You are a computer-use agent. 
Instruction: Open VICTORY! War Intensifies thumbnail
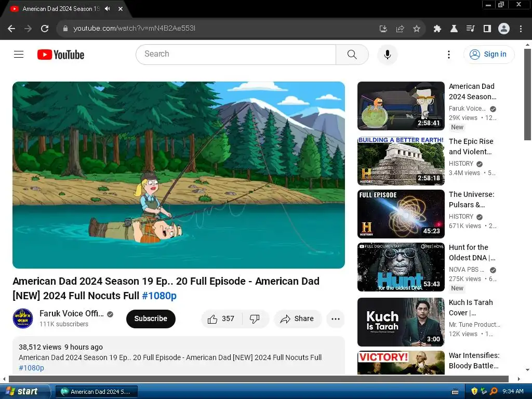click(x=401, y=363)
